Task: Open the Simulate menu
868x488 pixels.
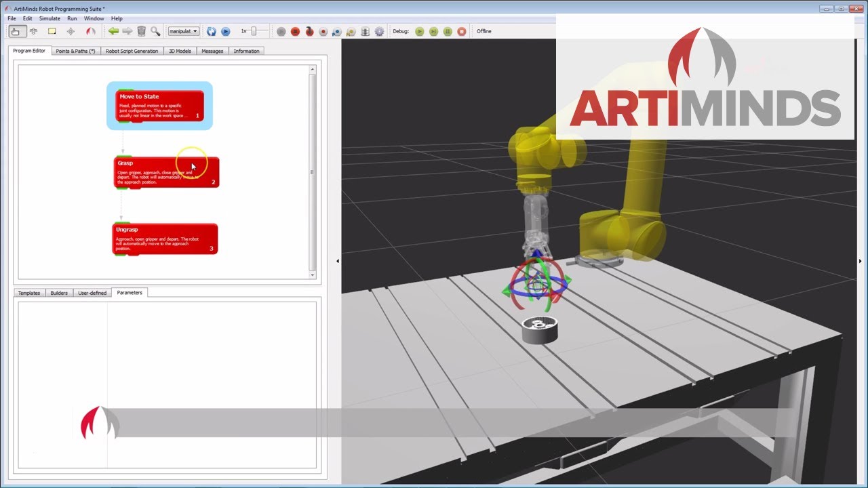Action: pyautogui.click(x=50, y=18)
